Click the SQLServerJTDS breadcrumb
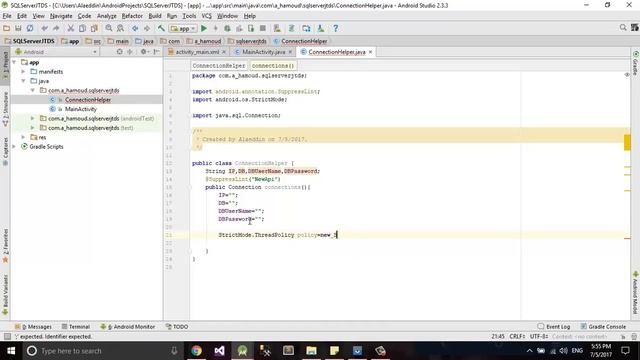 pos(30,41)
